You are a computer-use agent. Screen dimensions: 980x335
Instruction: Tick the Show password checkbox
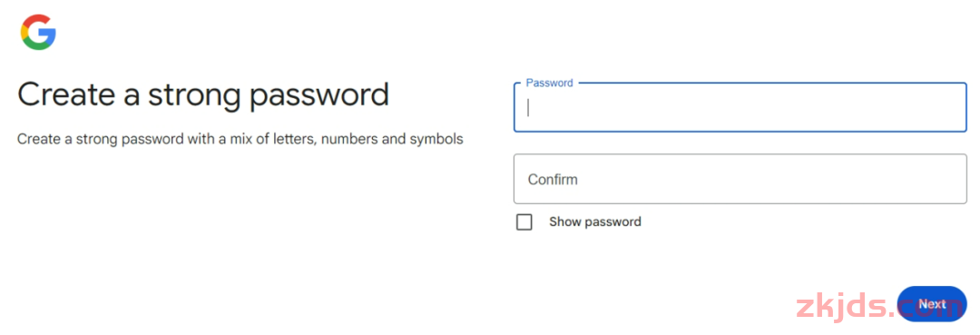click(524, 222)
